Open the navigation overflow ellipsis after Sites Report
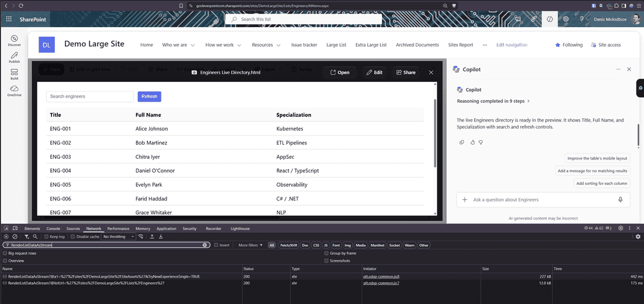 [x=485, y=45]
